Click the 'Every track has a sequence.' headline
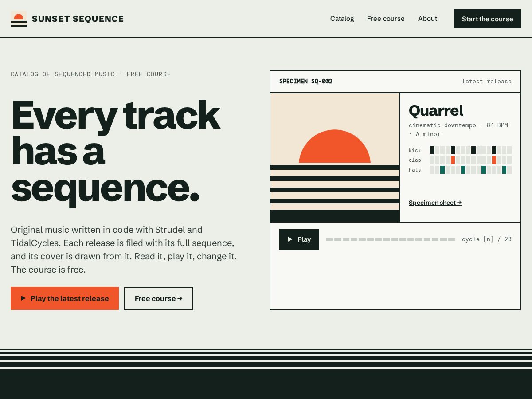This screenshot has width=532, height=399. 115,152
